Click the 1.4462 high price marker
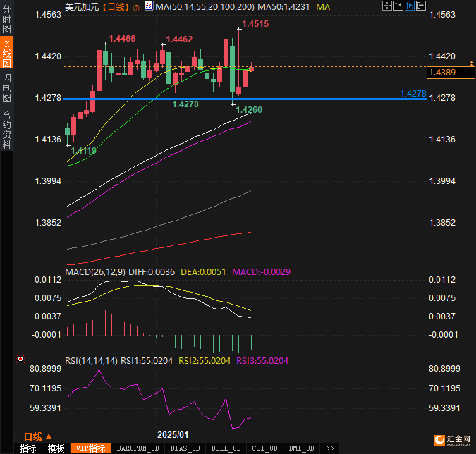This screenshot has height=454, width=476. coord(179,39)
